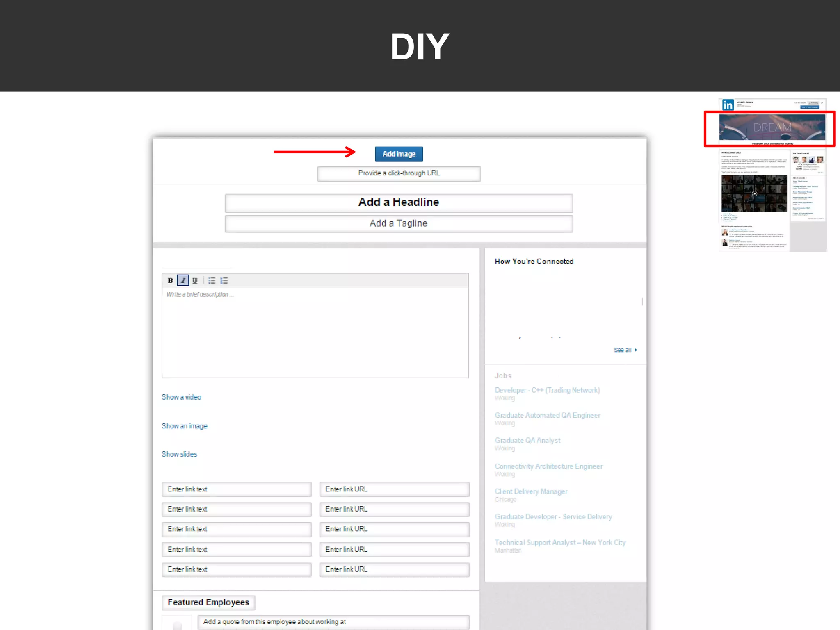Open the Show a video link
Viewport: 840px width, 630px height.
pyautogui.click(x=181, y=397)
